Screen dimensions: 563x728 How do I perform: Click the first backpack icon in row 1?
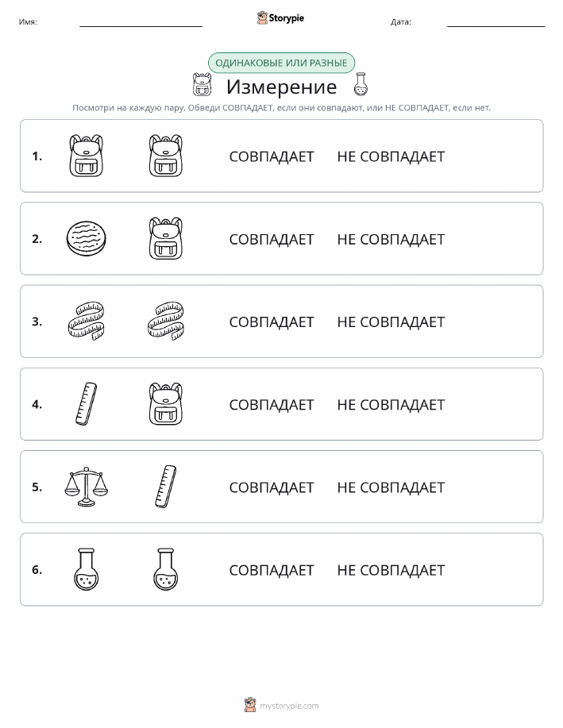(86, 156)
